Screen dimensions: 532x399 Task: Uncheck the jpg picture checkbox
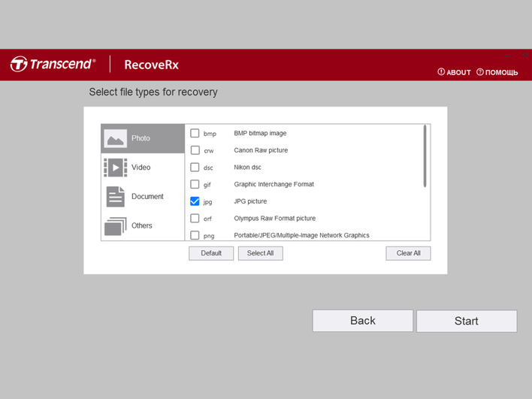[x=195, y=201]
